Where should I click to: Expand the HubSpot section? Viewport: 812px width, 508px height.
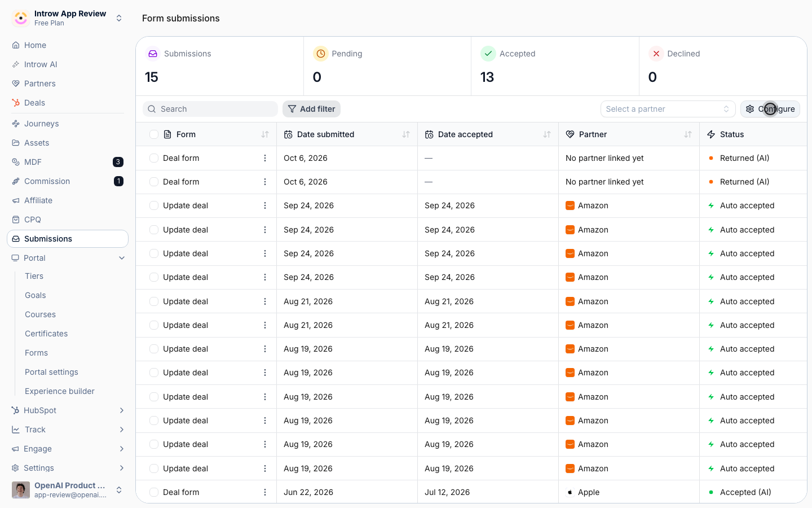(122, 410)
